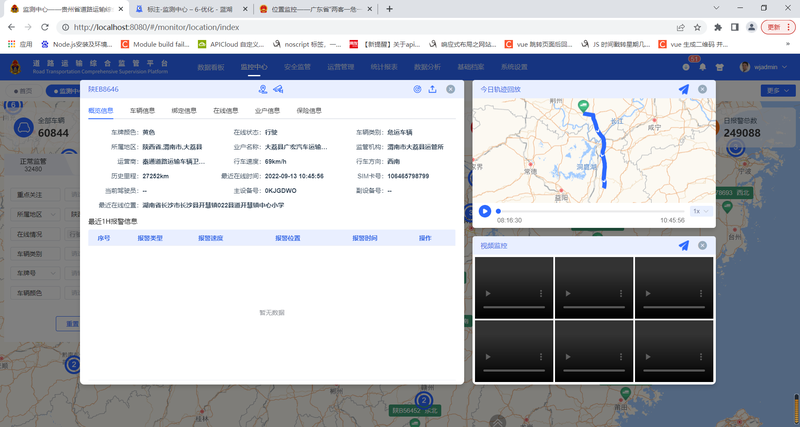Switch to 在线信息 tab

point(226,111)
